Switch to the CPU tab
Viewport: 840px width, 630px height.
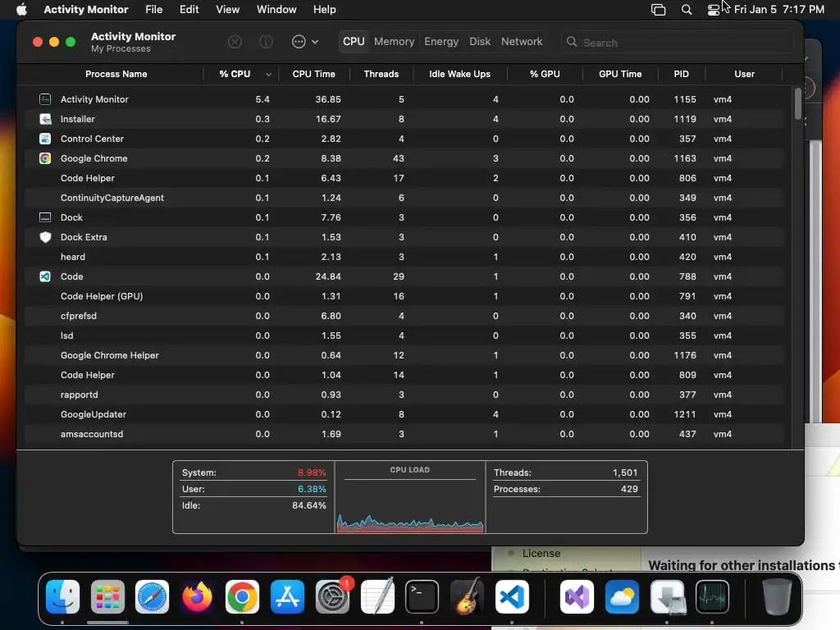[354, 42]
